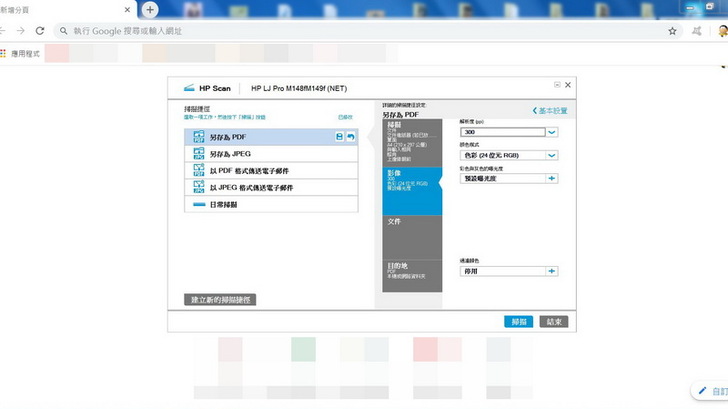The height and width of the screenshot is (409, 728).
Task: Open the 影像 settings section tab
Action: (x=412, y=191)
